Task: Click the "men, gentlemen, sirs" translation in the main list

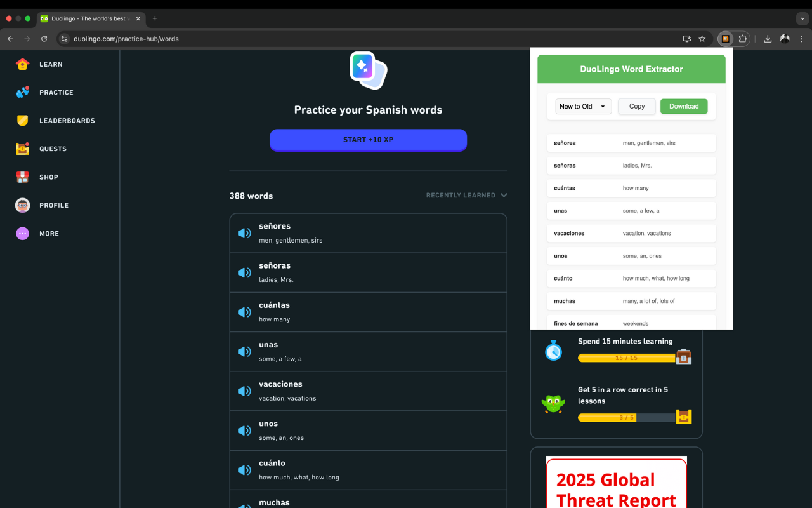Action: coord(291,241)
